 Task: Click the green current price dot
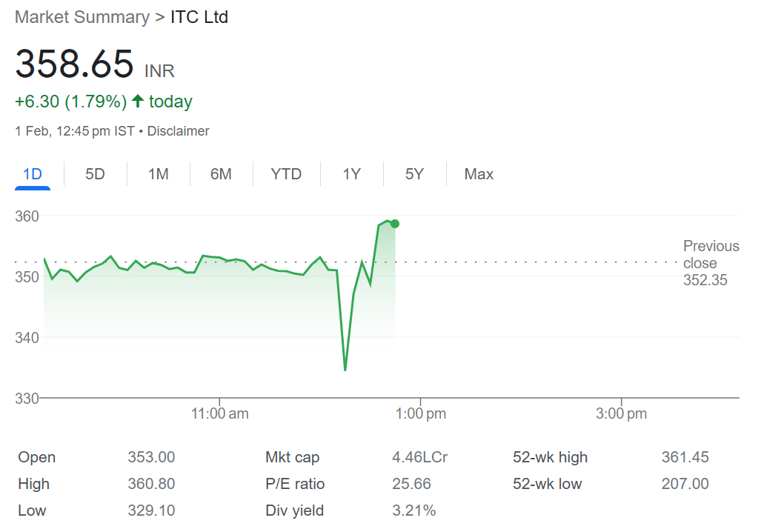pyautogui.click(x=395, y=224)
